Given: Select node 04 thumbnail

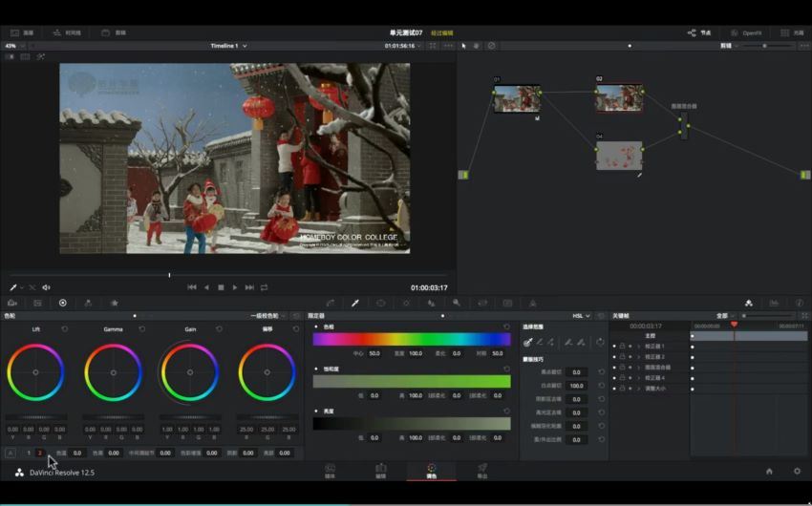Looking at the screenshot, I should [619, 156].
